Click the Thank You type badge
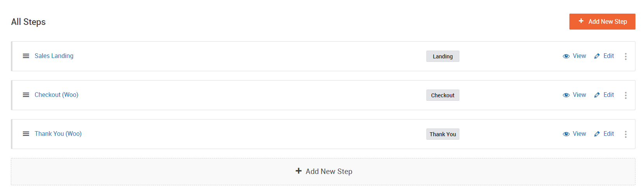The height and width of the screenshot is (195, 644). (x=443, y=134)
